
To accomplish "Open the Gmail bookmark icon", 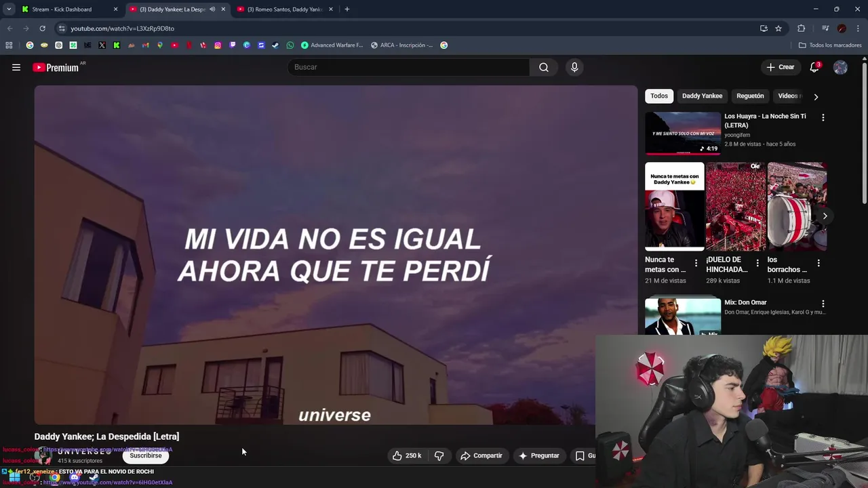I will tap(145, 45).
